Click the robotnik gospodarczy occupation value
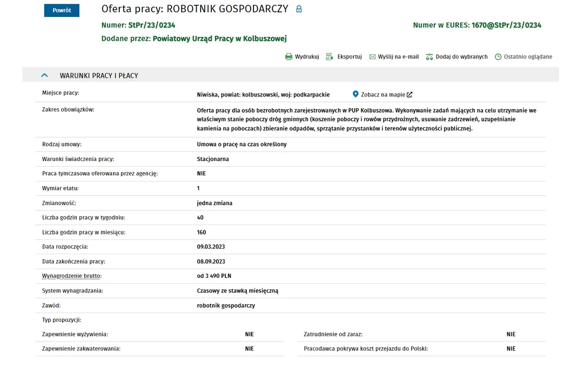This screenshot has width=588, height=367. [x=226, y=305]
